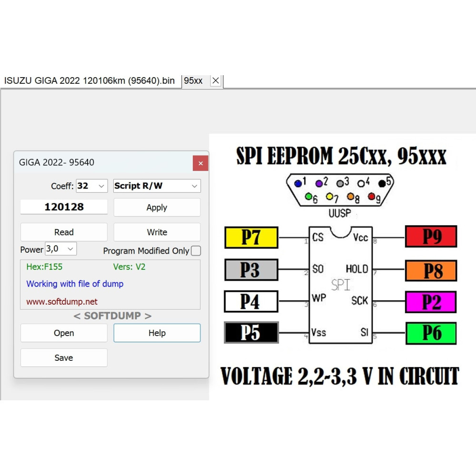Click the red P9 pin box
This screenshot has height=476, width=476.
pyautogui.click(x=431, y=237)
